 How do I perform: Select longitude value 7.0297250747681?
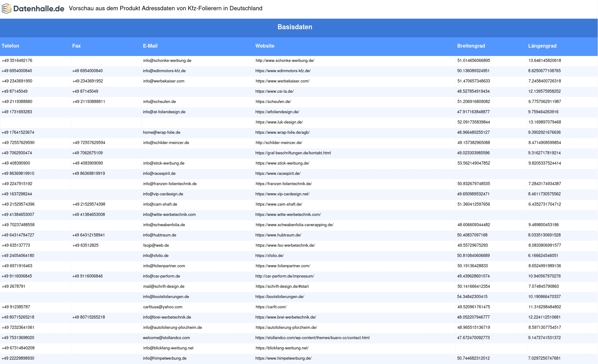click(544, 358)
